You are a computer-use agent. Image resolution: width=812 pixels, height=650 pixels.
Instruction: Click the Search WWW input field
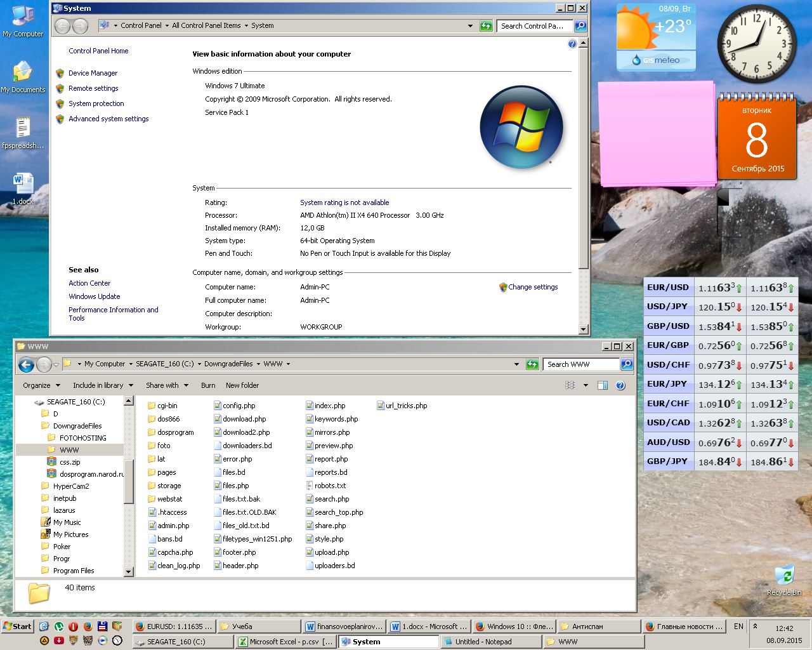pos(580,364)
